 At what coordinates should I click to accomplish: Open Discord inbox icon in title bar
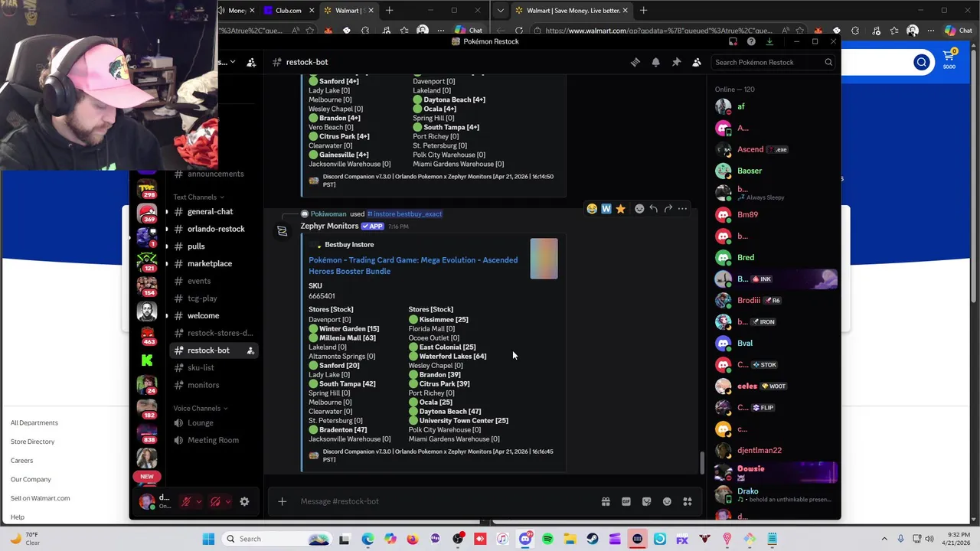tap(733, 41)
